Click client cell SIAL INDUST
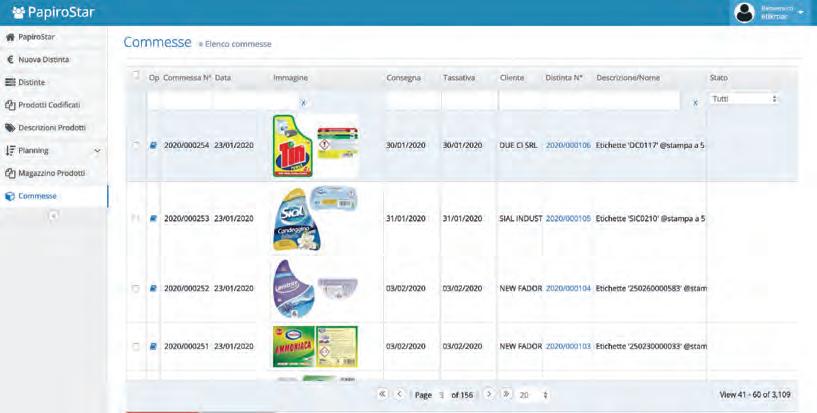The width and height of the screenshot is (817, 413). point(521,219)
